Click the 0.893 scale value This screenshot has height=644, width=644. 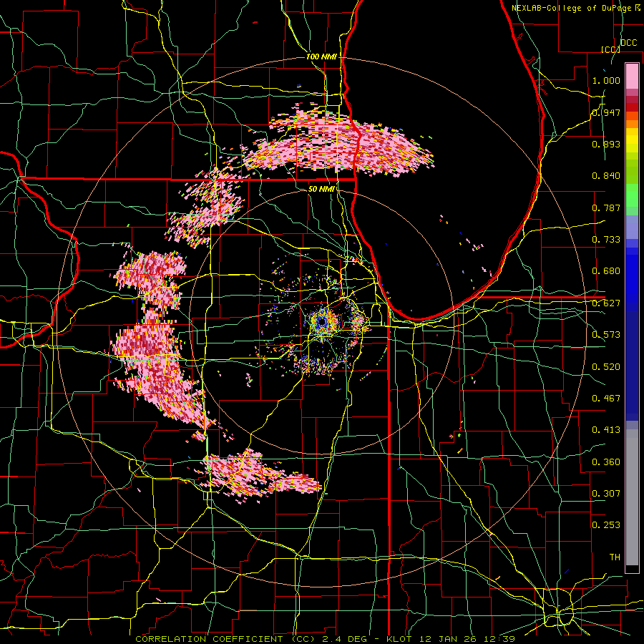(x=606, y=144)
